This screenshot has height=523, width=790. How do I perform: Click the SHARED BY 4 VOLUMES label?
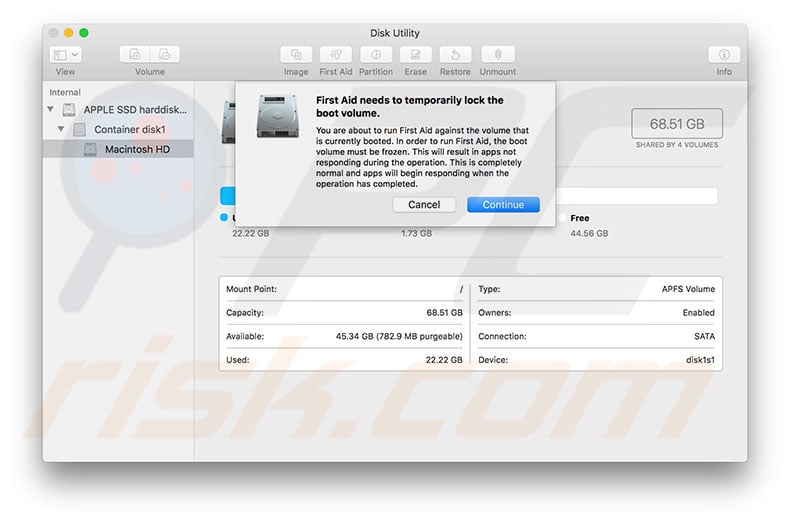(677, 145)
